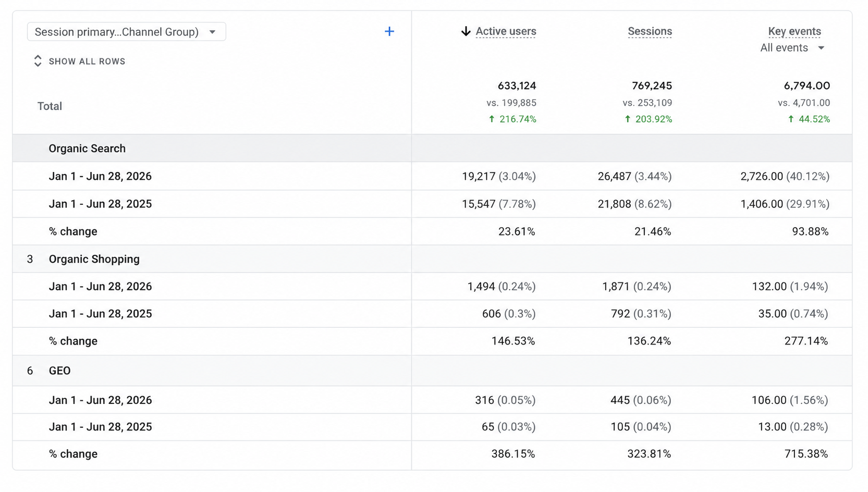Screen dimensions: 868x492
Task: Open Session primary Channel Group dropdown
Action: coord(126,32)
